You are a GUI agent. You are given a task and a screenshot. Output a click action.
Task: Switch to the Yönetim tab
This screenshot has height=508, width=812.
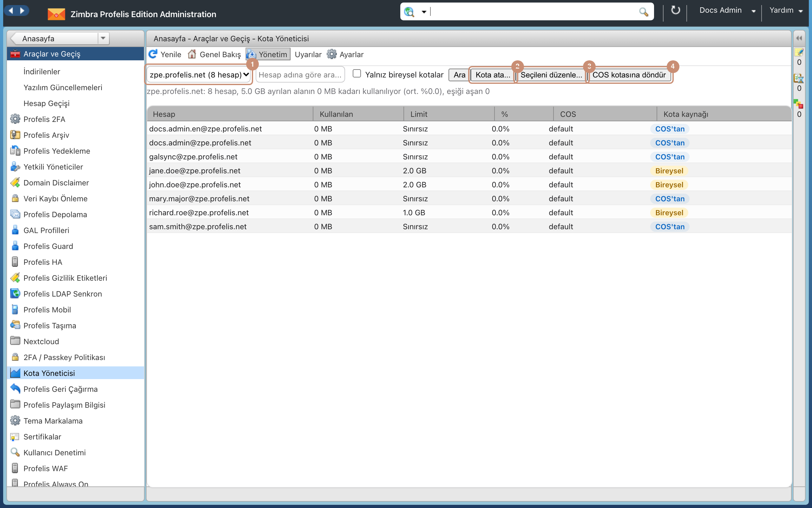pos(268,54)
